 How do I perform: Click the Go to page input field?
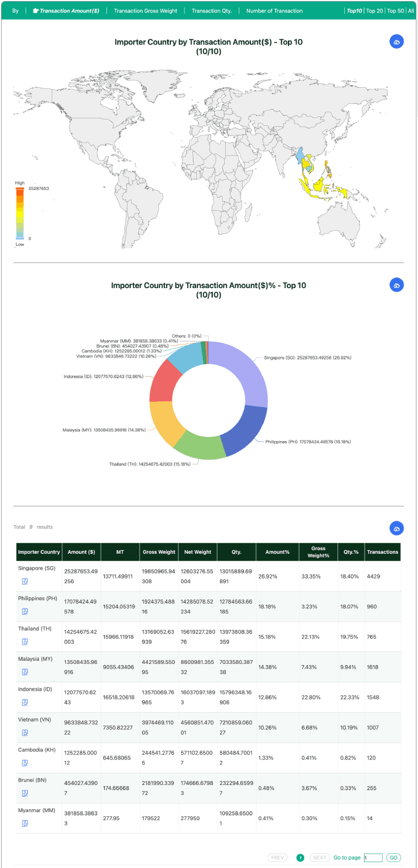[x=373, y=858]
